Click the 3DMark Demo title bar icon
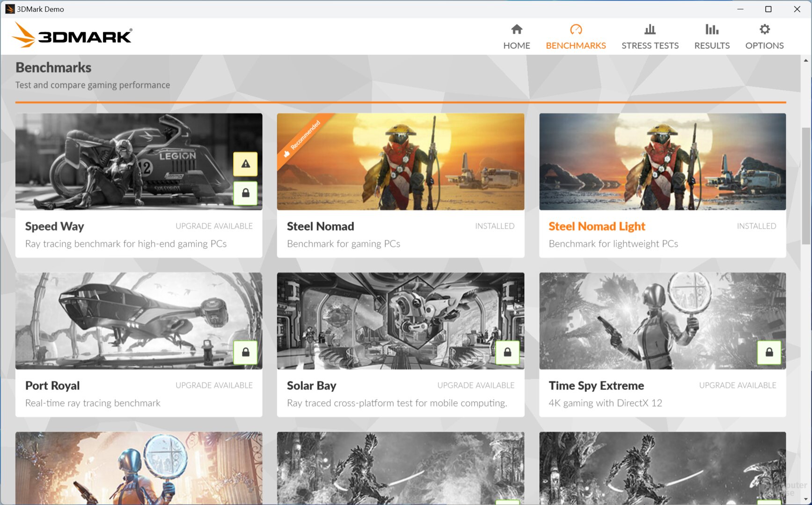 pos(9,9)
